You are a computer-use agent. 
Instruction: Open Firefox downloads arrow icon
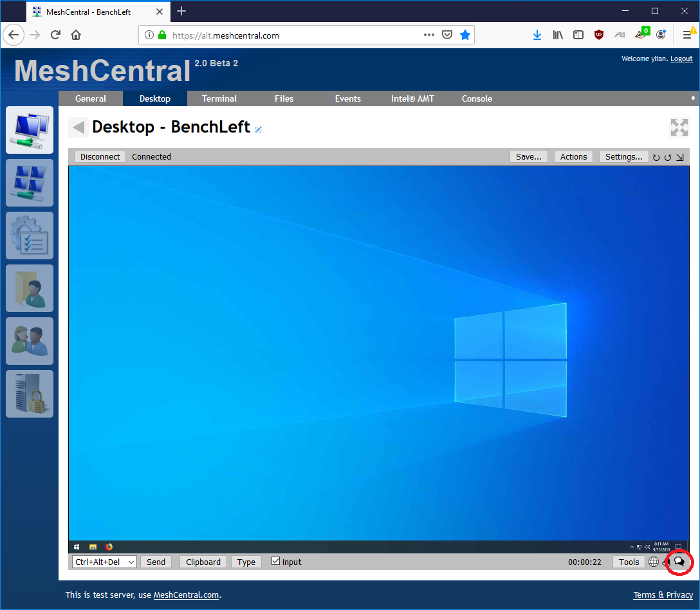click(x=537, y=35)
